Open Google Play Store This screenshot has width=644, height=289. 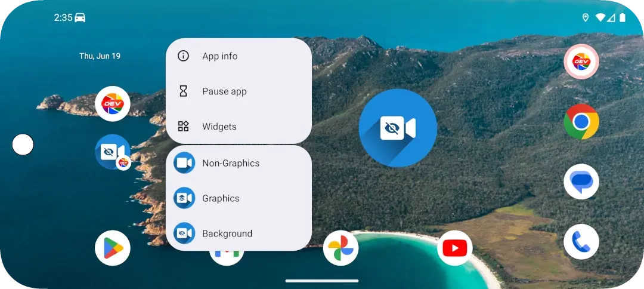[x=113, y=248]
